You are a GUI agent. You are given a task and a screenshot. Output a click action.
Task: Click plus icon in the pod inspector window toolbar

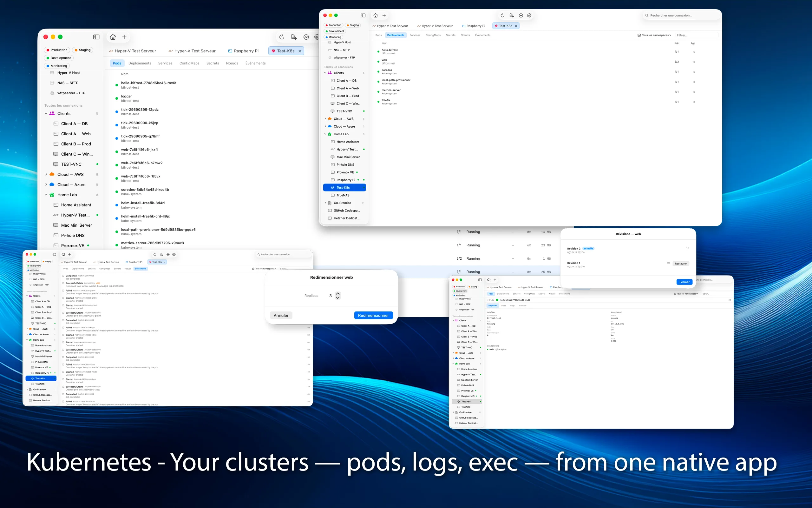495,279
